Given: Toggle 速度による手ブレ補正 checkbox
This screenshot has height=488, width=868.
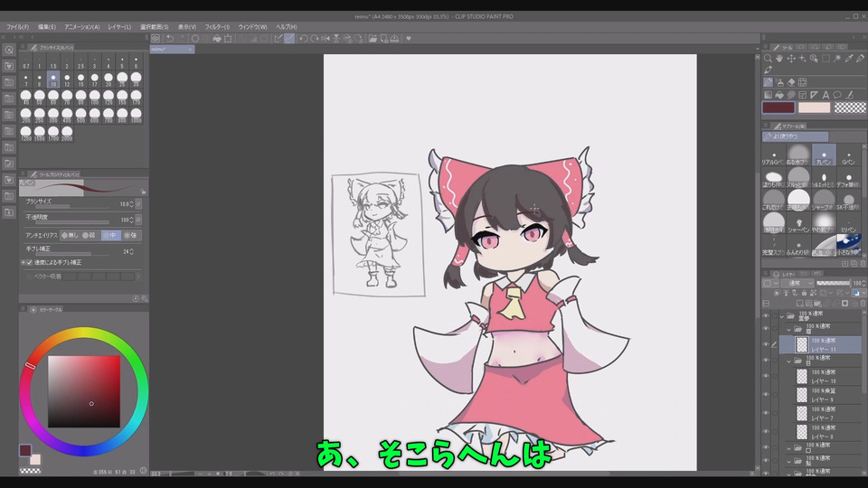Looking at the screenshot, I should click(29, 262).
